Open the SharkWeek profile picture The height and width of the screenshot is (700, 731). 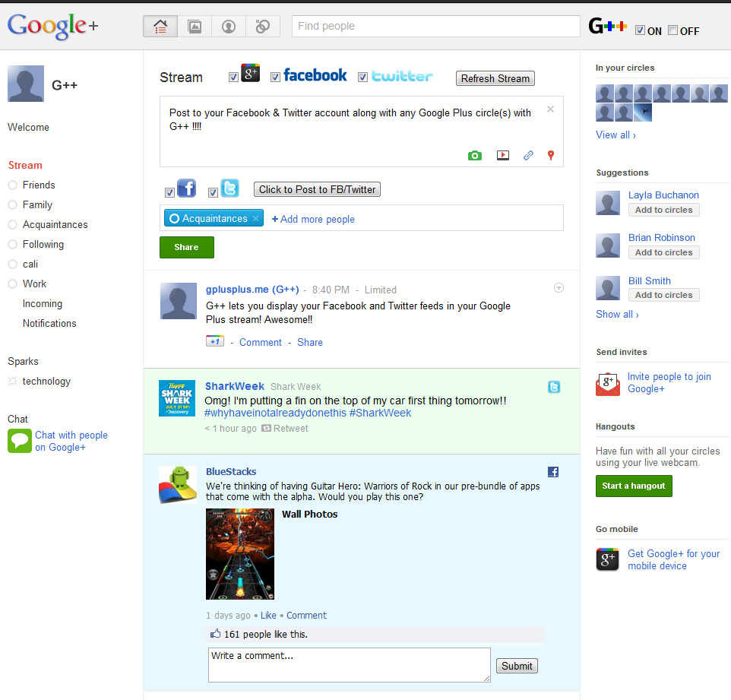[x=177, y=398]
